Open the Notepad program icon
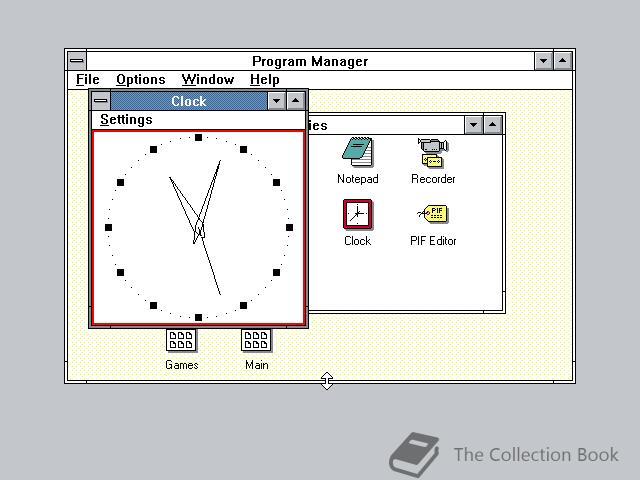The height and width of the screenshot is (480, 640). pos(358,152)
